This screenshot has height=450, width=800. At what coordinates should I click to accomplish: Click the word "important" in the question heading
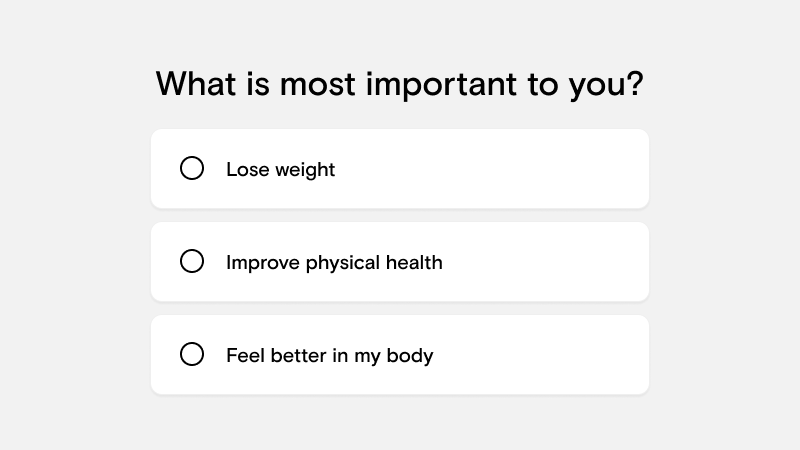436,85
